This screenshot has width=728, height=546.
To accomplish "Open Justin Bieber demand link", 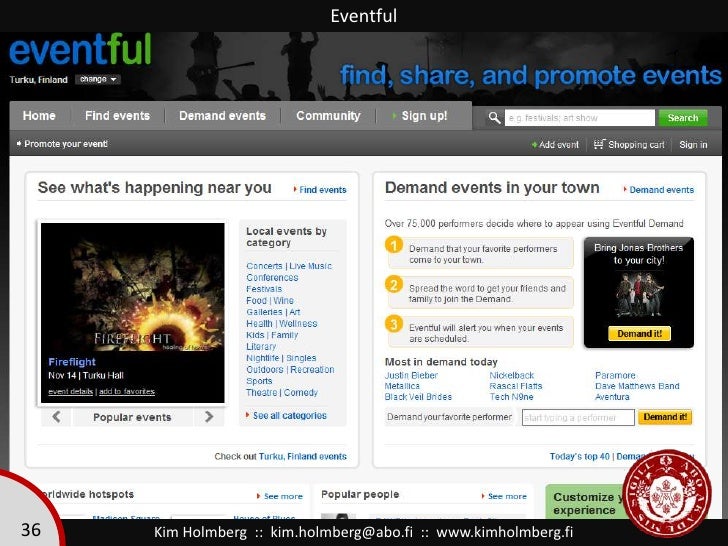I will [411, 376].
